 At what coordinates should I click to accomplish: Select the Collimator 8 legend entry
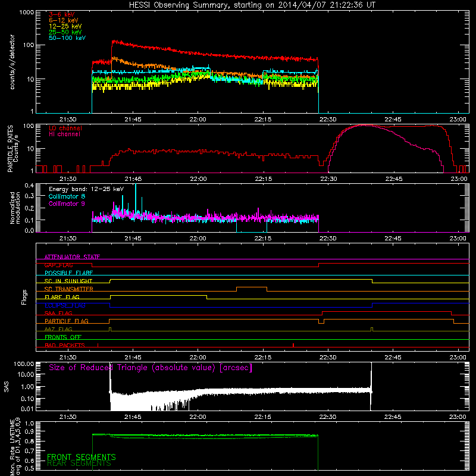(67, 196)
